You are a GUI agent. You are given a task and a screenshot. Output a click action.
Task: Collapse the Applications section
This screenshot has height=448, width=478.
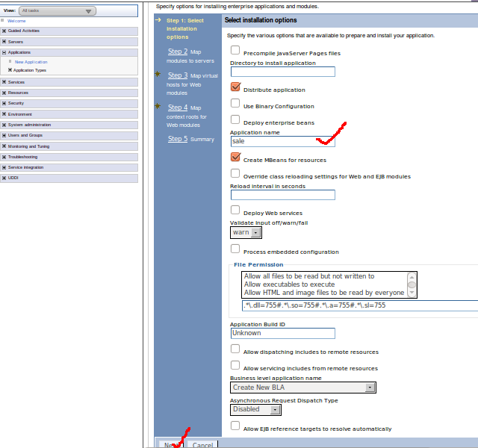[4, 52]
